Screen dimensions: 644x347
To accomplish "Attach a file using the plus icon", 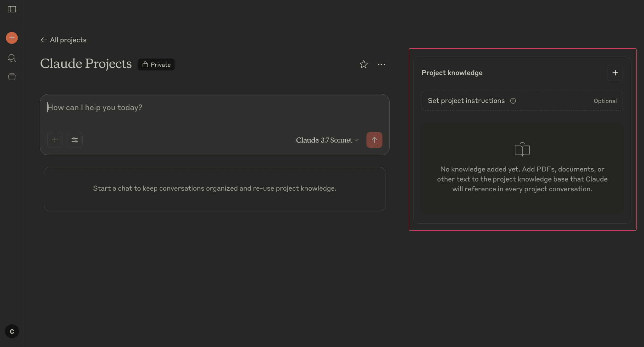I will click(55, 140).
